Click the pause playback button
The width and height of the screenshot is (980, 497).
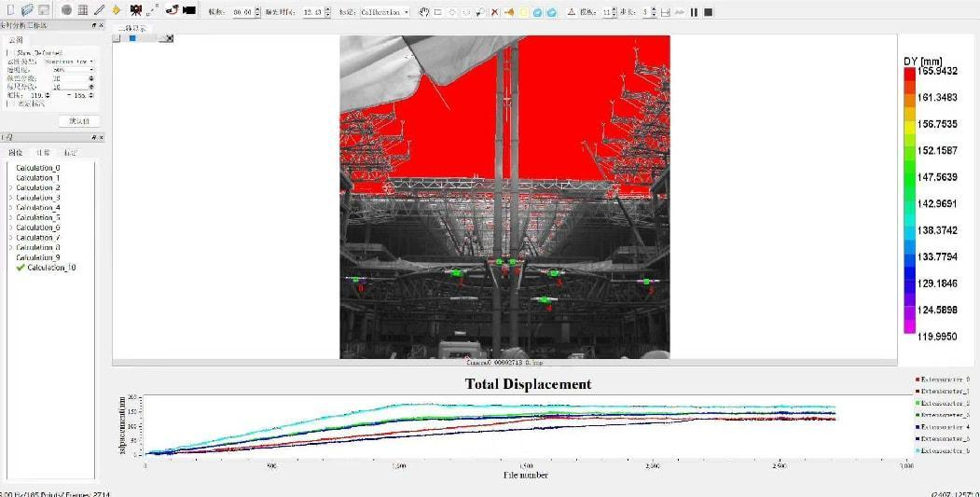click(695, 12)
